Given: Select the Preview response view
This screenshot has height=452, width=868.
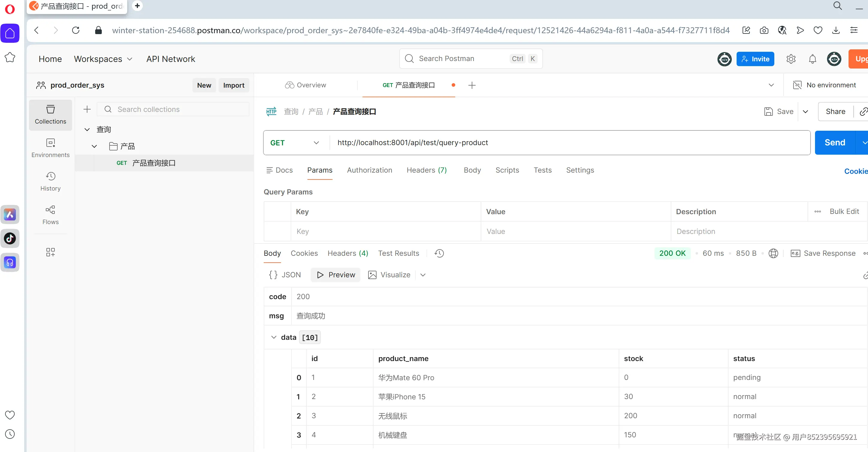Looking at the screenshot, I should (x=336, y=275).
